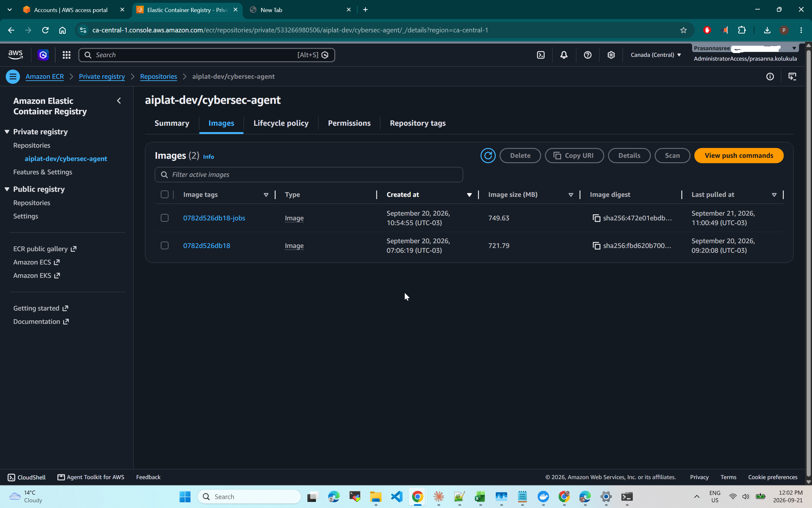Open the Canada (Central) region dropdown
Image resolution: width=812 pixels, height=508 pixels.
pyautogui.click(x=656, y=55)
